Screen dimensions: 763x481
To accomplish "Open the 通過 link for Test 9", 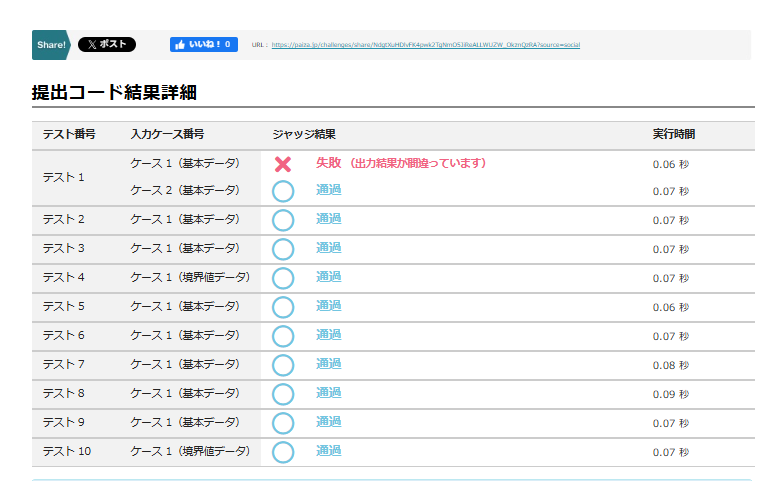I will (329, 422).
